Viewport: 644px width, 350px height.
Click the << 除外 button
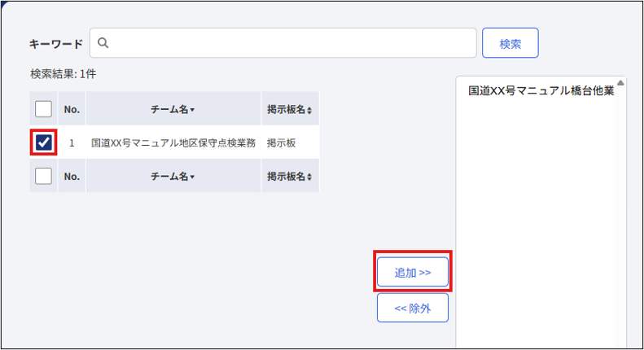(x=412, y=308)
